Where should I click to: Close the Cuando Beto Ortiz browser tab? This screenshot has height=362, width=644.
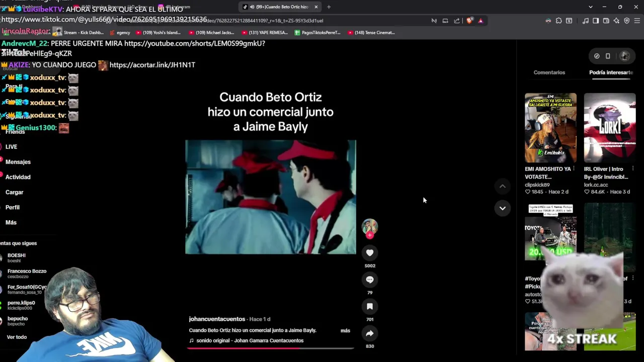click(316, 7)
